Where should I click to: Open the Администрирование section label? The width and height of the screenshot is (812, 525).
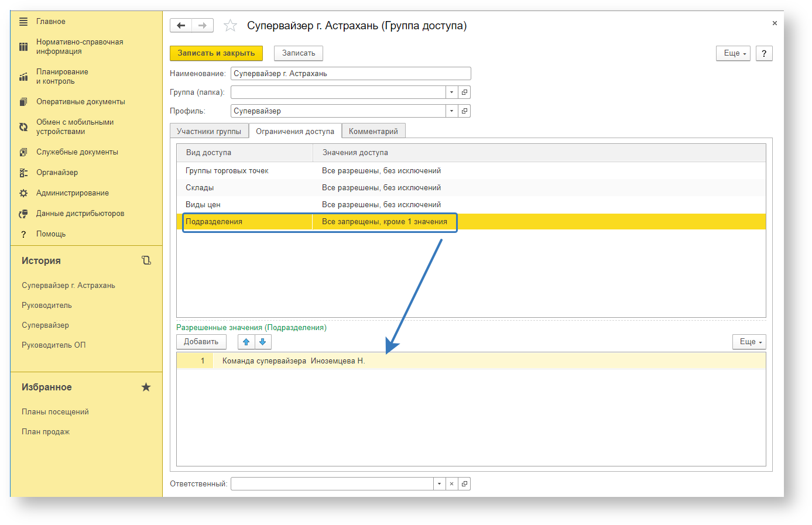[73, 193]
